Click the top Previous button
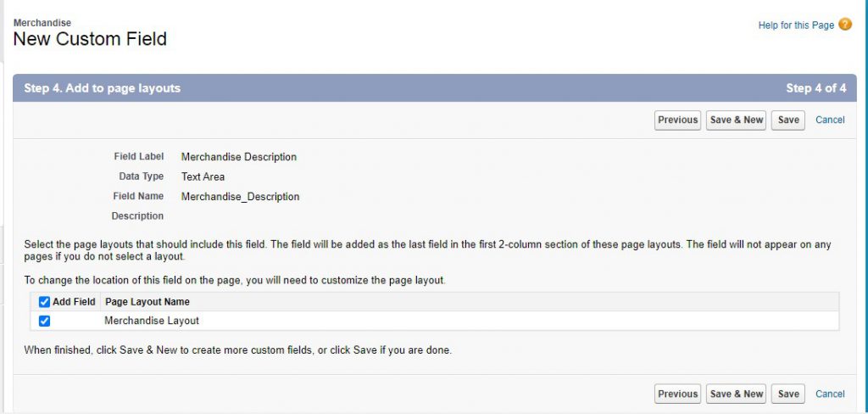The width and height of the screenshot is (868, 414). pyautogui.click(x=677, y=120)
